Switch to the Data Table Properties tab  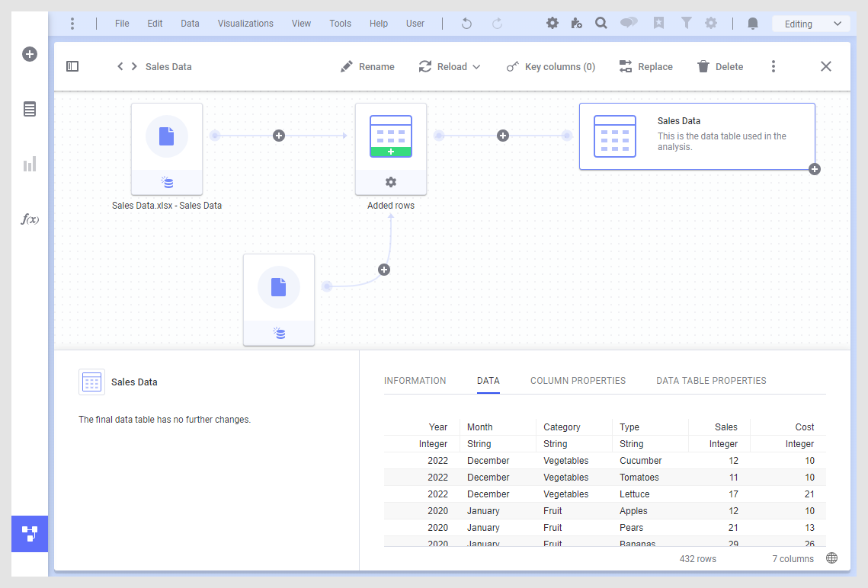pos(711,381)
